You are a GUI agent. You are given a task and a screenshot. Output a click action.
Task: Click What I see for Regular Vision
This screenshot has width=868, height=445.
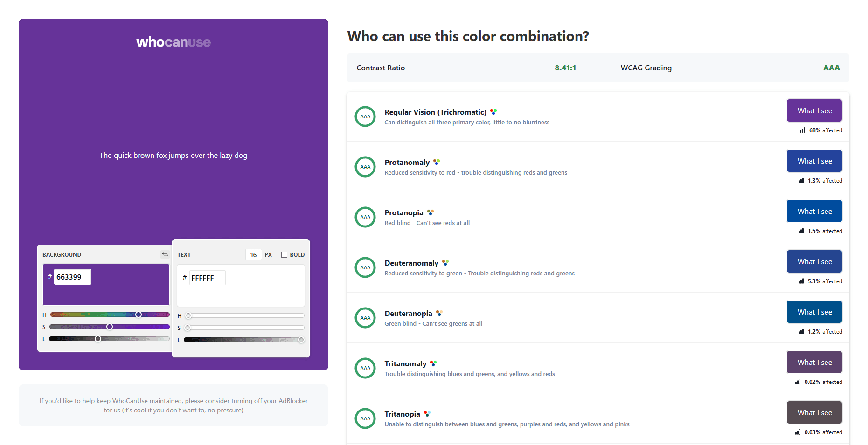coord(814,111)
